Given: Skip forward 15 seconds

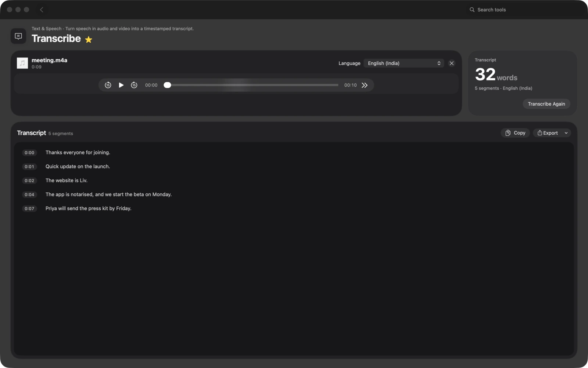Looking at the screenshot, I should point(134,85).
